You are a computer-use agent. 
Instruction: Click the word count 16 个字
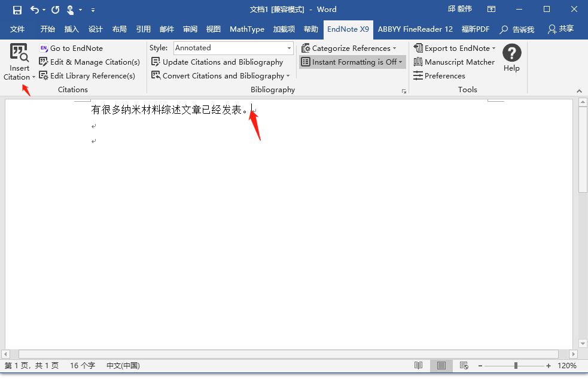click(83, 365)
